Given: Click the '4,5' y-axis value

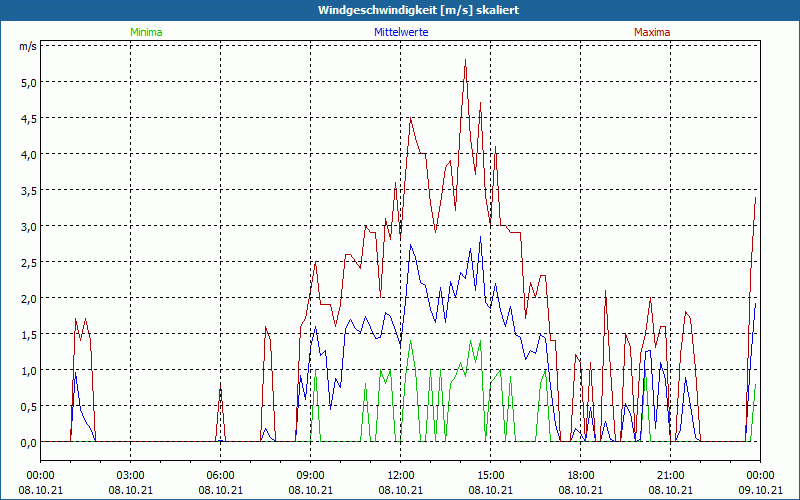Looking at the screenshot, I should tap(29, 118).
